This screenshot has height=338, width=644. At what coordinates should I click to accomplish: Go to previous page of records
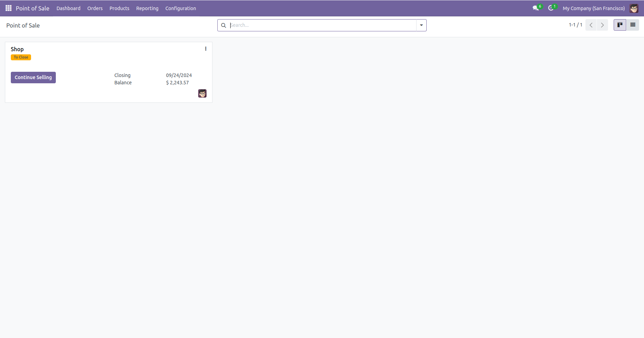coord(591,25)
